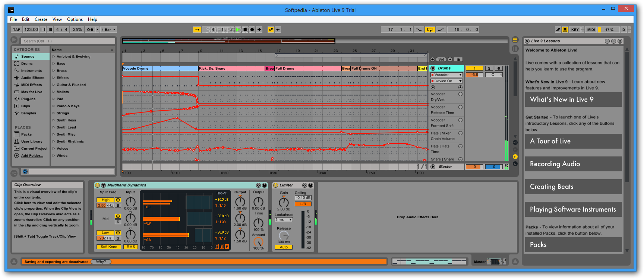Open the quantization 1 Bar dropdown
This screenshot has width=644, height=279.
[108, 29]
